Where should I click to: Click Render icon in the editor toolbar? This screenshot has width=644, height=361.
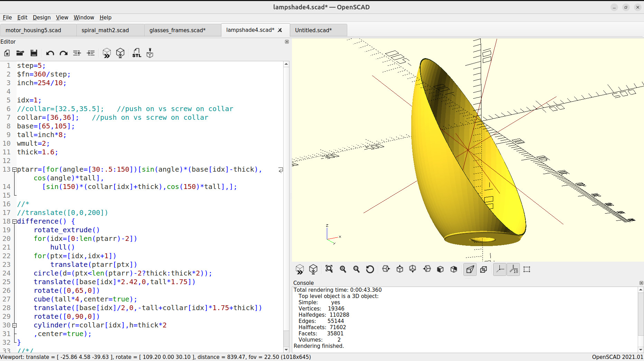coord(120,53)
